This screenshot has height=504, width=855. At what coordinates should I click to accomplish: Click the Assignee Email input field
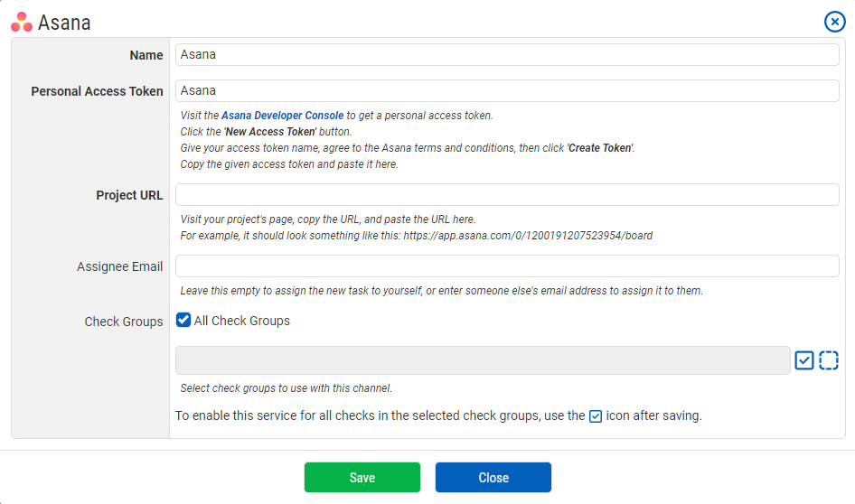[x=507, y=266]
